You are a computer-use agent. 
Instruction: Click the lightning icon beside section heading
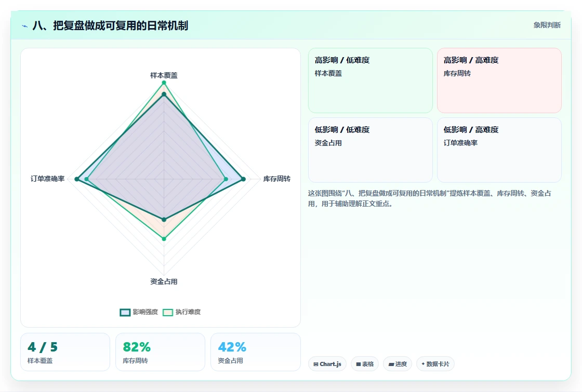[25, 26]
